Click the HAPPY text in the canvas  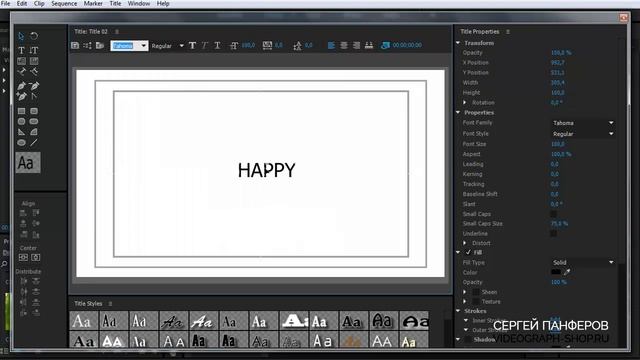pos(267,170)
